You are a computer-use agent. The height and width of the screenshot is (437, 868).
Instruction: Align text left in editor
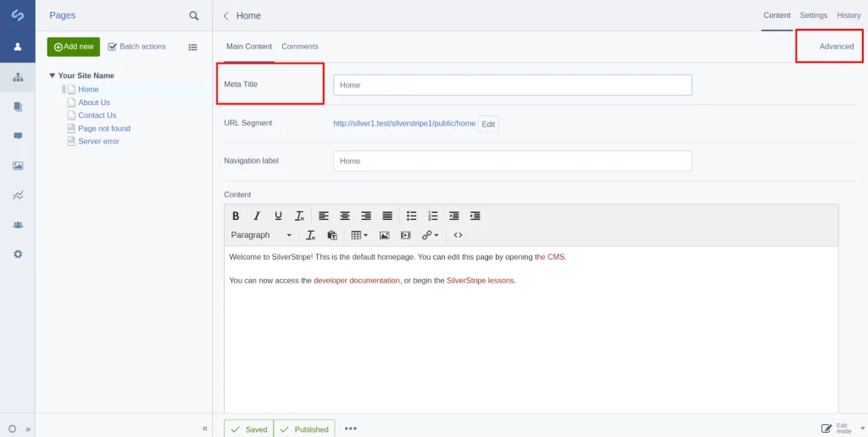323,216
